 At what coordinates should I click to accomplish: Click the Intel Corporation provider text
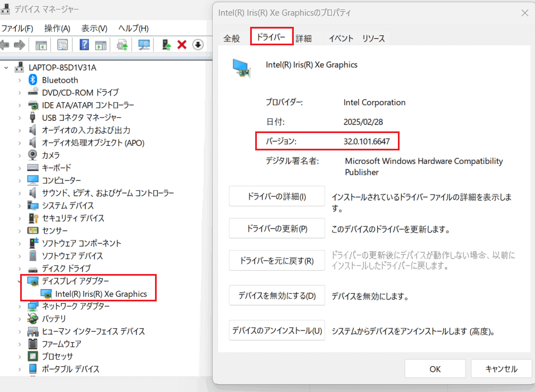374,102
